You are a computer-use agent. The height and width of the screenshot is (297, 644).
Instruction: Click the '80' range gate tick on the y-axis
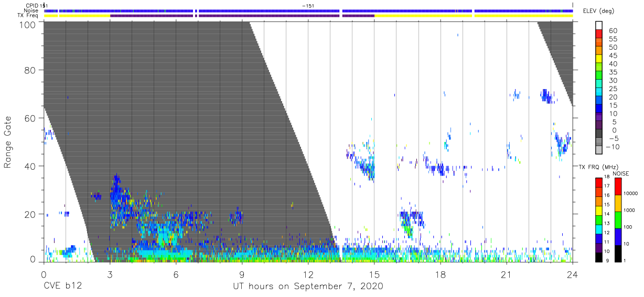click(x=30, y=71)
